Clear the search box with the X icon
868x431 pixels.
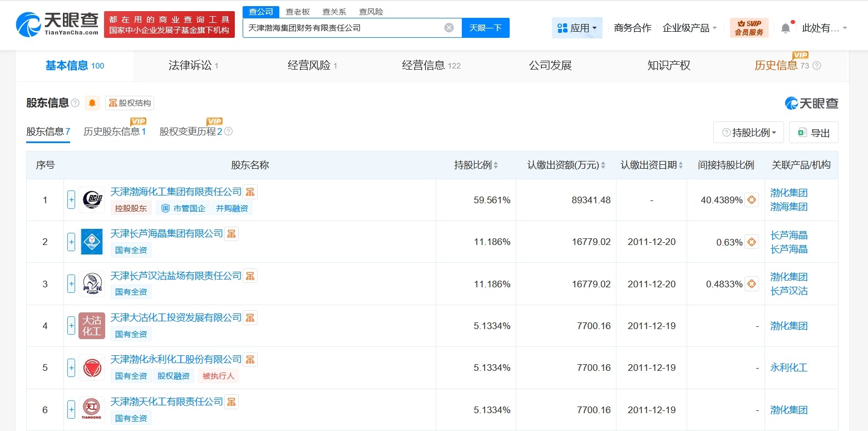[x=448, y=27]
